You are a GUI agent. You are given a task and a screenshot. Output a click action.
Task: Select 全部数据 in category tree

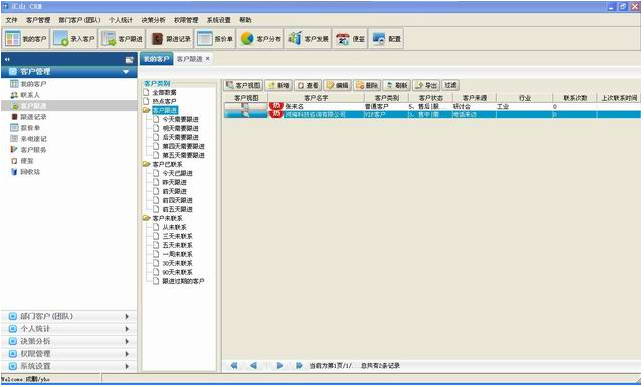(164, 92)
